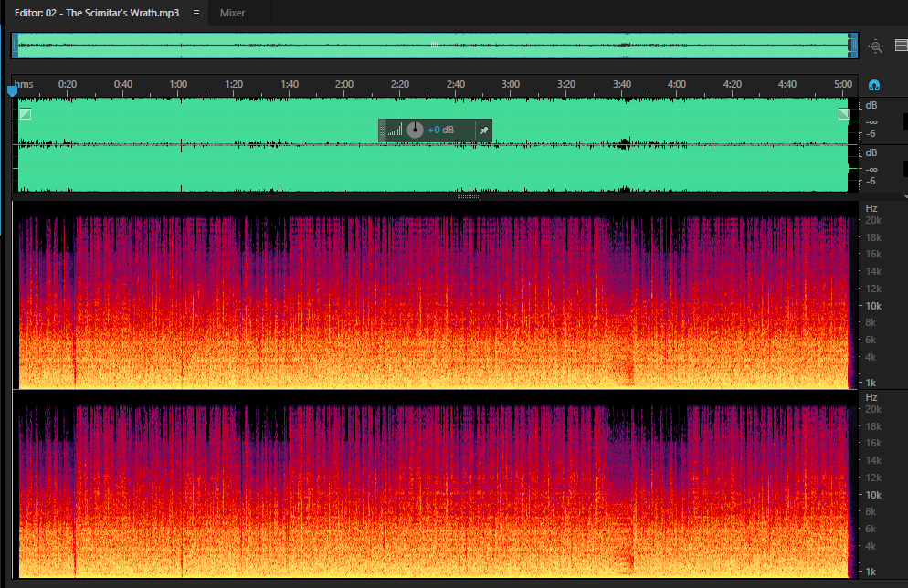Image resolution: width=908 pixels, height=588 pixels.
Task: Click the Fade In handle on the waveform
Action: coord(26,114)
